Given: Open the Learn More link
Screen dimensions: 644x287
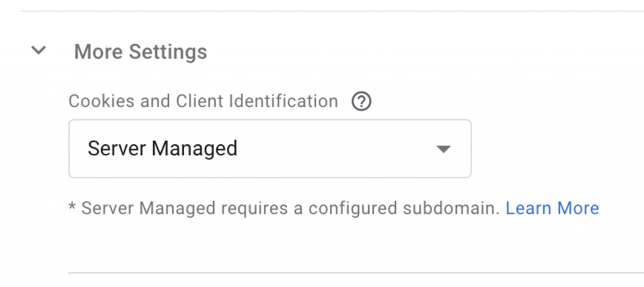Looking at the screenshot, I should tap(552, 208).
